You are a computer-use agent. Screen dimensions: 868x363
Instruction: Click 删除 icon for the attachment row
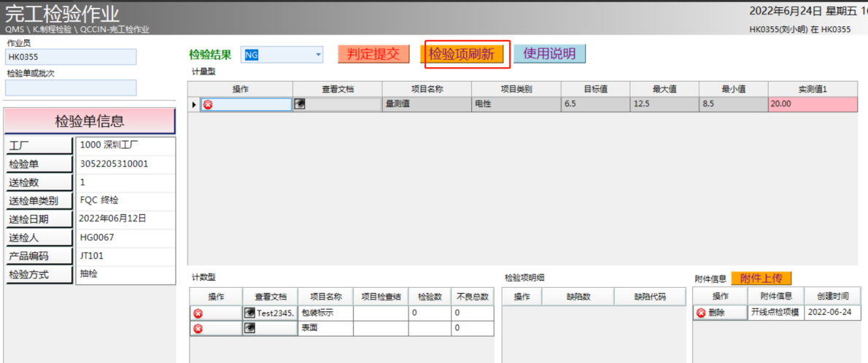tap(702, 313)
